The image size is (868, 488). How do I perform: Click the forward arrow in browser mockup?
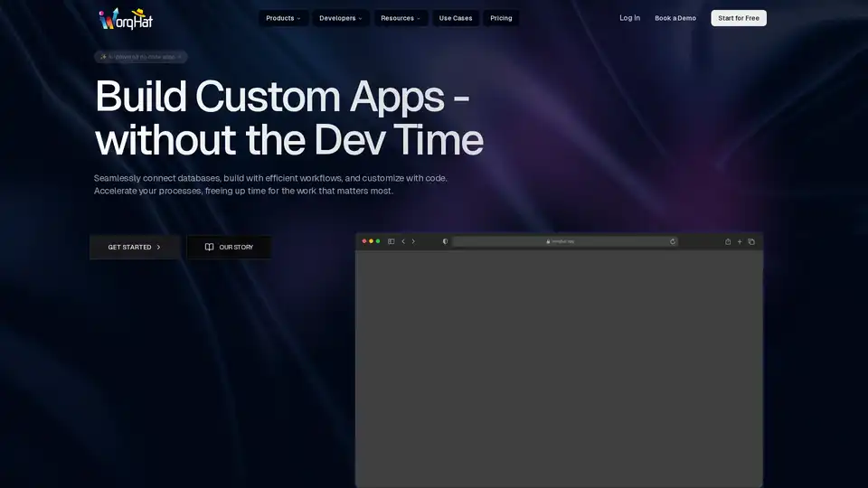pos(413,241)
